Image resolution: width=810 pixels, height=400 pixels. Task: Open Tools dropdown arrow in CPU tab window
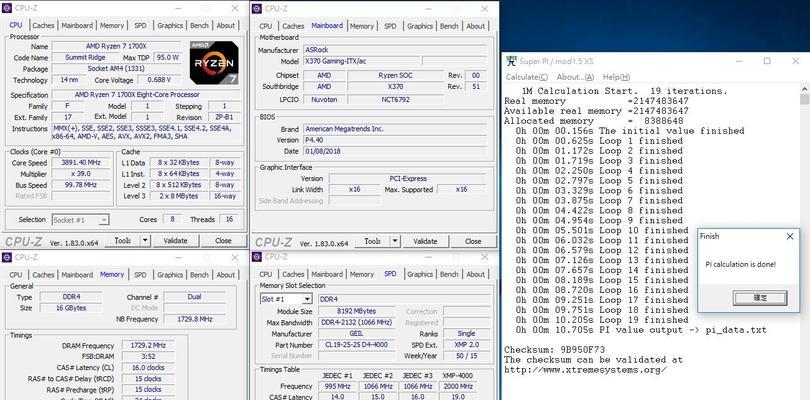[145, 240]
